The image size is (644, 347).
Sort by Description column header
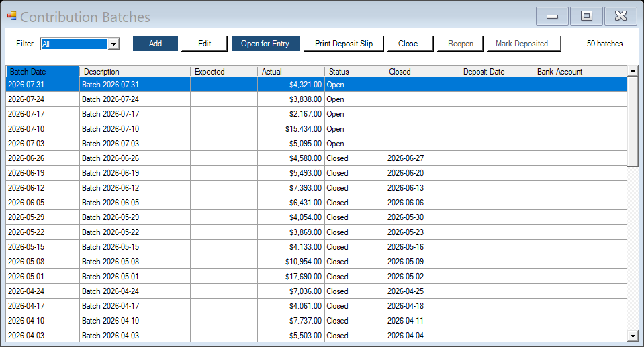(135, 71)
